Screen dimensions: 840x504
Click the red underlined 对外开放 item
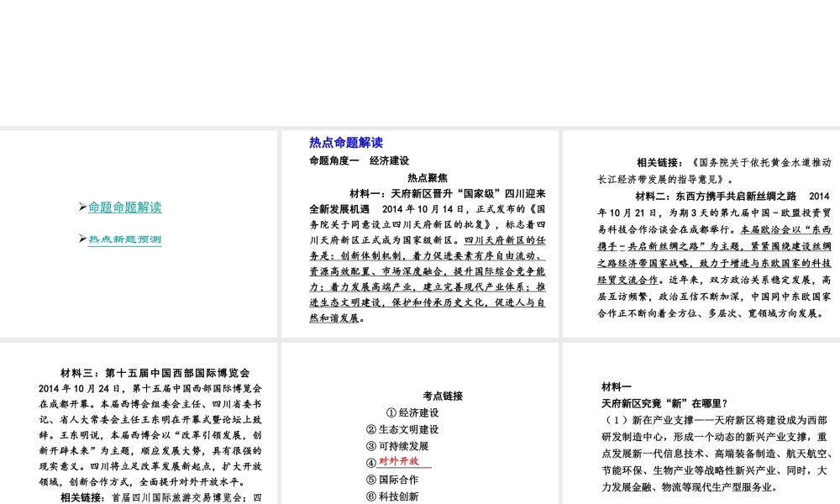398,461
